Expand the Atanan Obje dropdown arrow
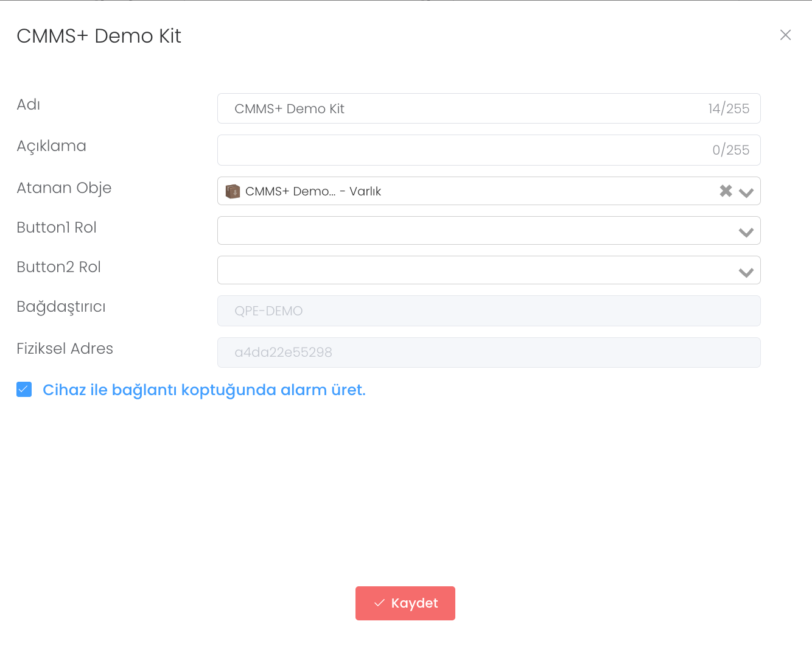This screenshot has width=812, height=649. coord(746,192)
